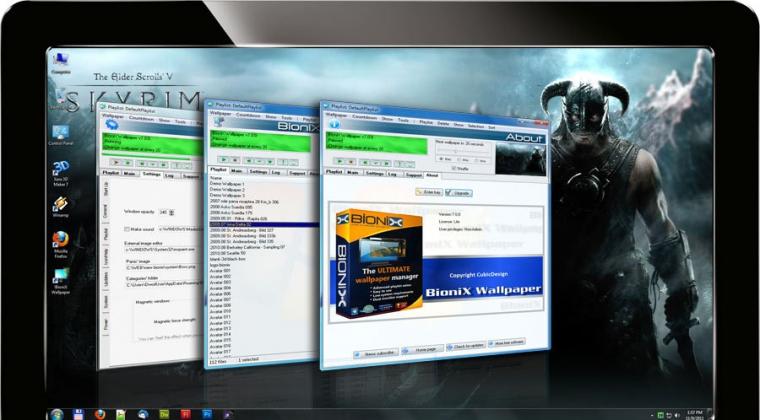Click the wallpaper preview thumbnail in the About window
This screenshot has width=760, height=420.
[521, 159]
